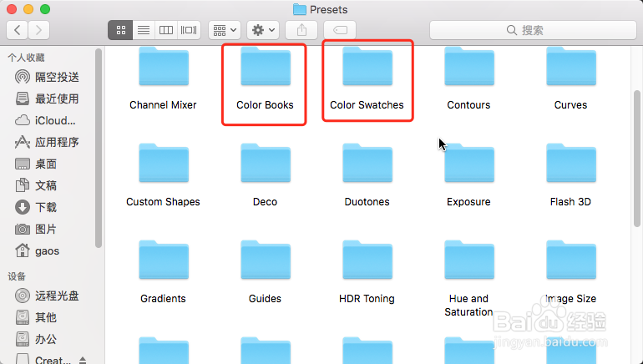The width and height of the screenshot is (643, 364).
Task: Select the Color Swatches folder
Action: (x=367, y=78)
